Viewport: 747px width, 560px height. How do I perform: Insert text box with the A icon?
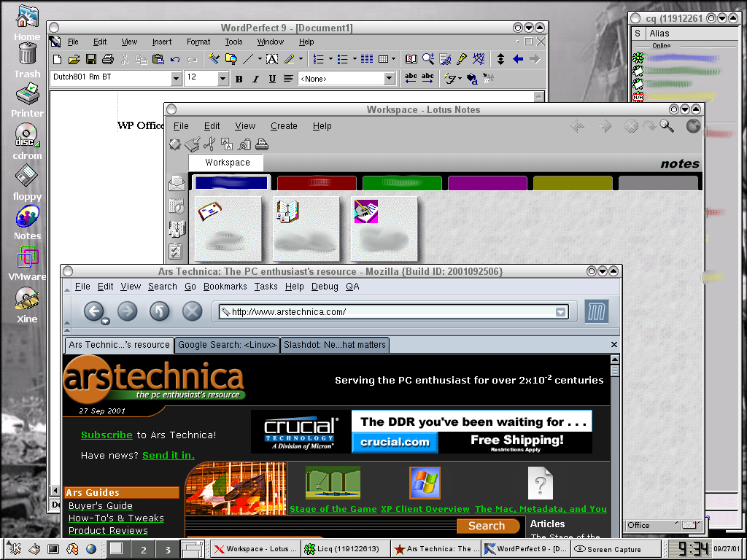coord(271,59)
